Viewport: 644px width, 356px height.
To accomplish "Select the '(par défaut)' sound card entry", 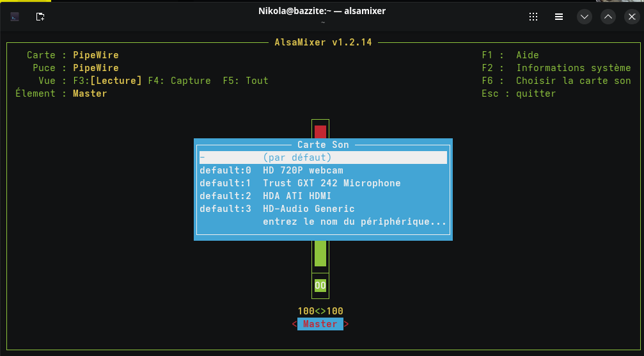I will (x=323, y=158).
